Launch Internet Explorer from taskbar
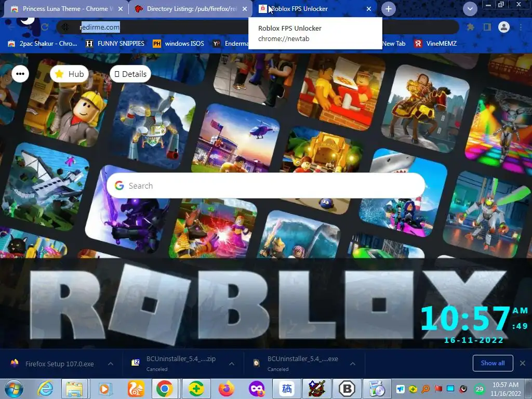This screenshot has width=532, height=399. [46, 389]
